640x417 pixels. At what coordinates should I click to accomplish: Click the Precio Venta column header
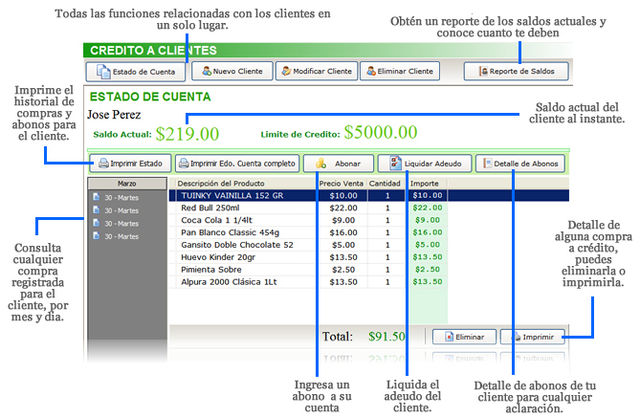tap(341, 184)
